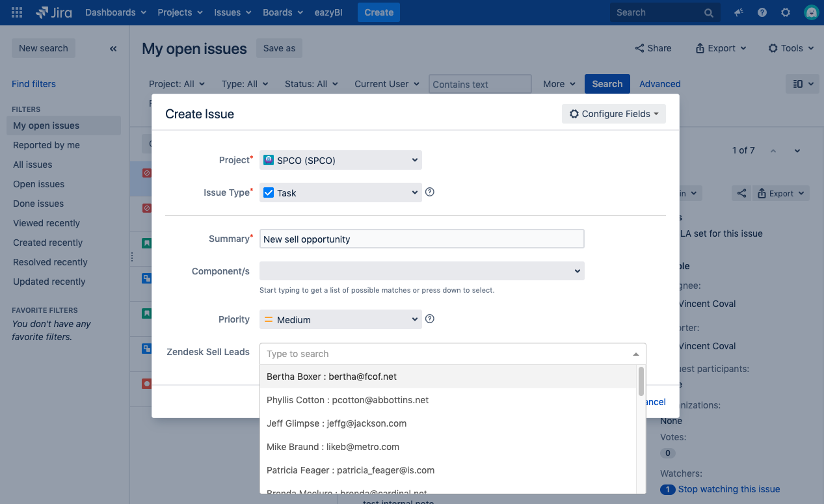Click the Summary text field
Screen dimensions: 824x504
[421, 239]
